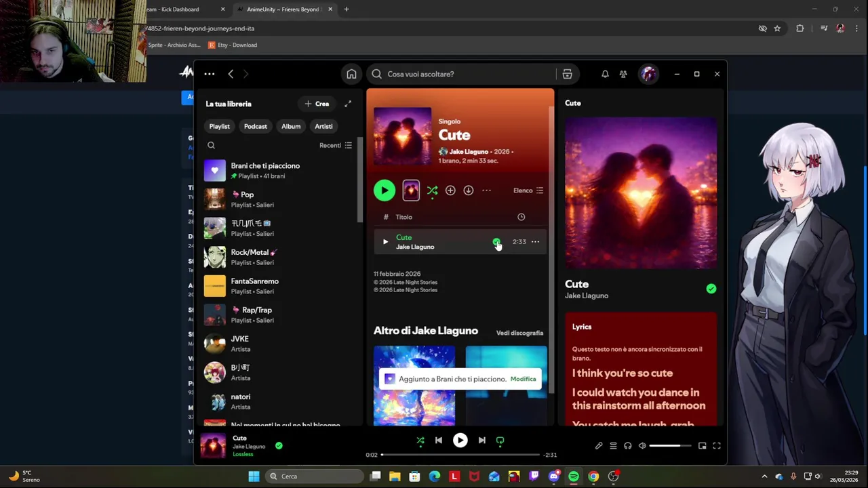Open JVKE artist in library
868x488 pixels.
[x=280, y=344]
